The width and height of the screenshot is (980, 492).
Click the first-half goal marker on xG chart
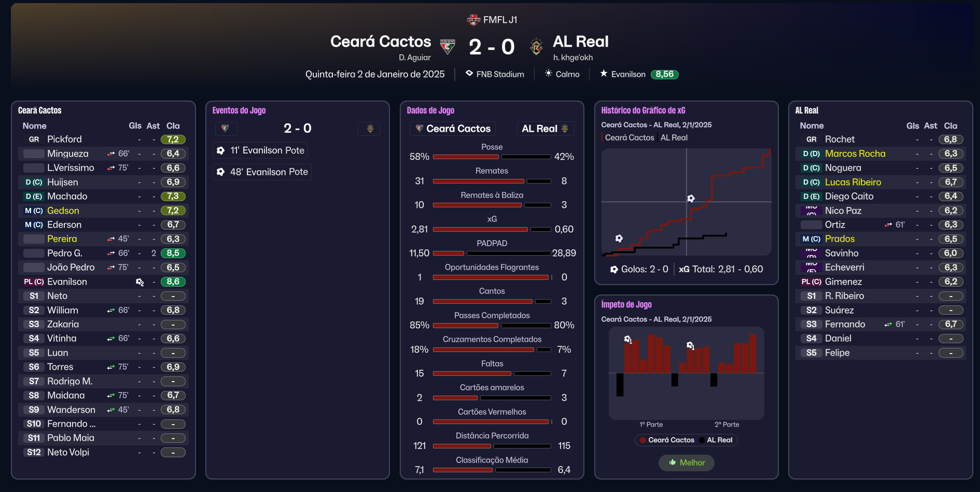click(619, 238)
